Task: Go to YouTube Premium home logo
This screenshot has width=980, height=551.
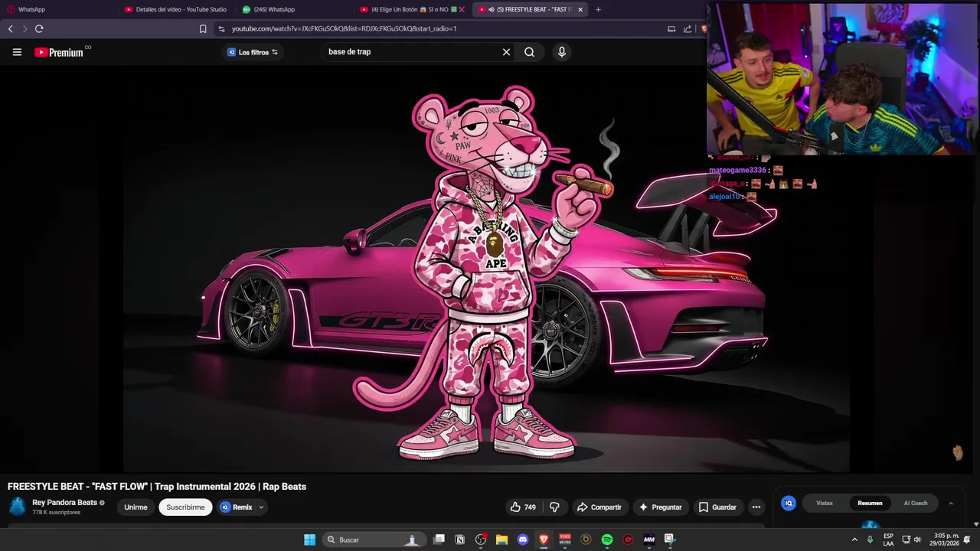Action: [x=60, y=52]
